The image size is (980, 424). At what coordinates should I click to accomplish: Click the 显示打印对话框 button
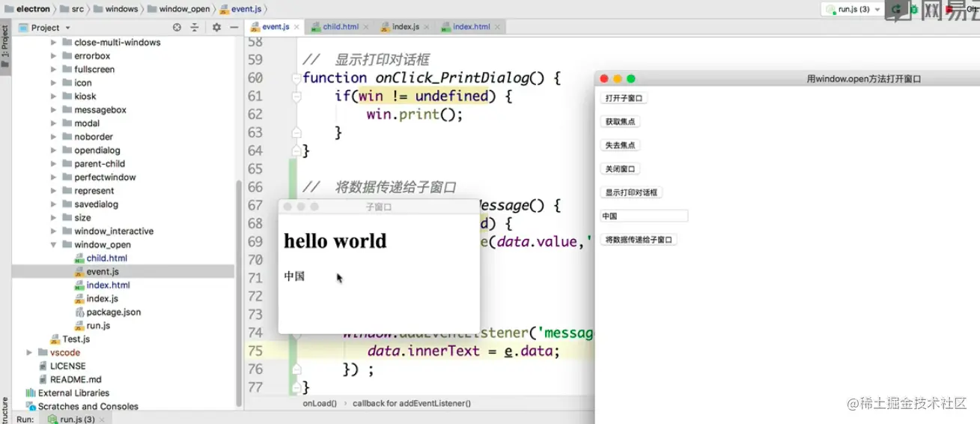pos(631,193)
